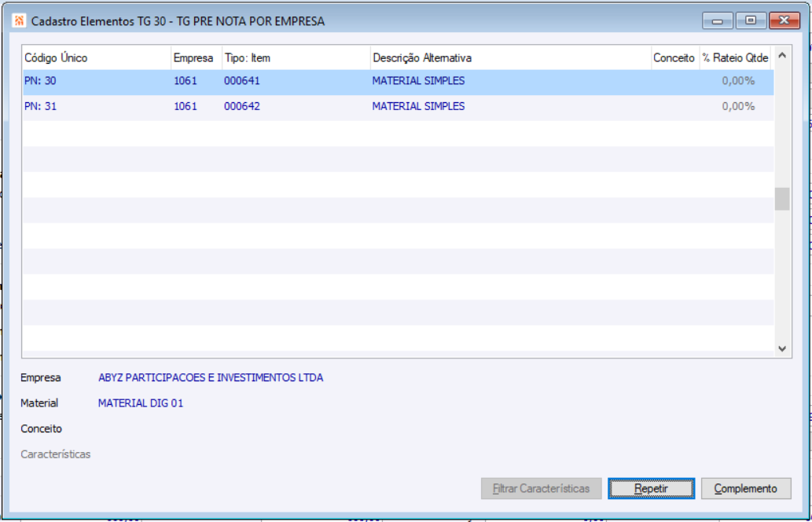
Task: Click 0,00% value in PN: 31 row
Action: coord(738,107)
